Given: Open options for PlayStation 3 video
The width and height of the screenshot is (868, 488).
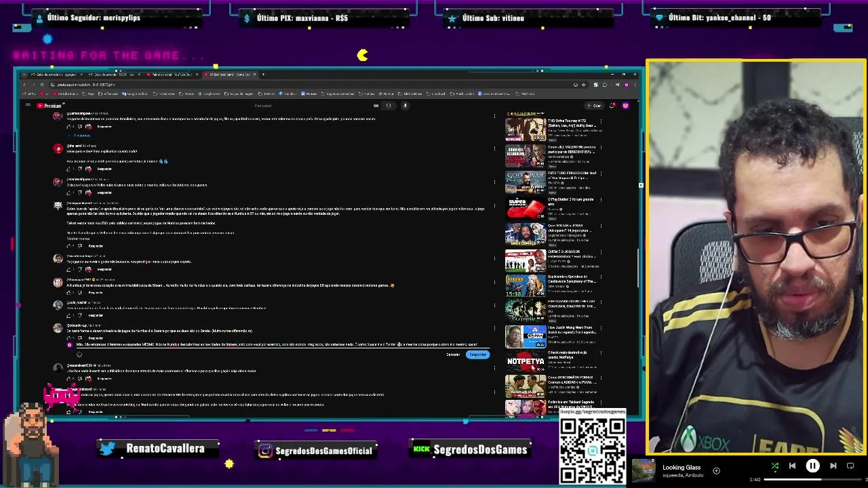Looking at the screenshot, I should 601,201.
